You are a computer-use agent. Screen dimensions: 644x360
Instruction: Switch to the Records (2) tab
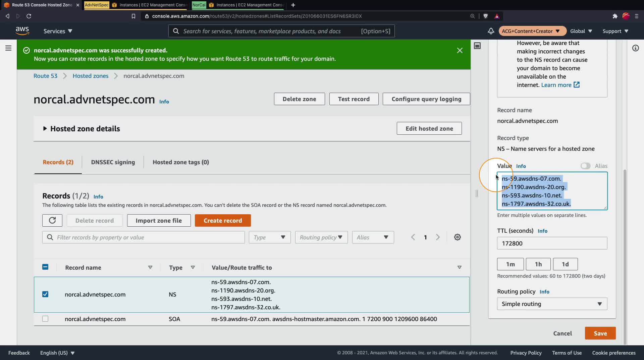pyautogui.click(x=58, y=162)
